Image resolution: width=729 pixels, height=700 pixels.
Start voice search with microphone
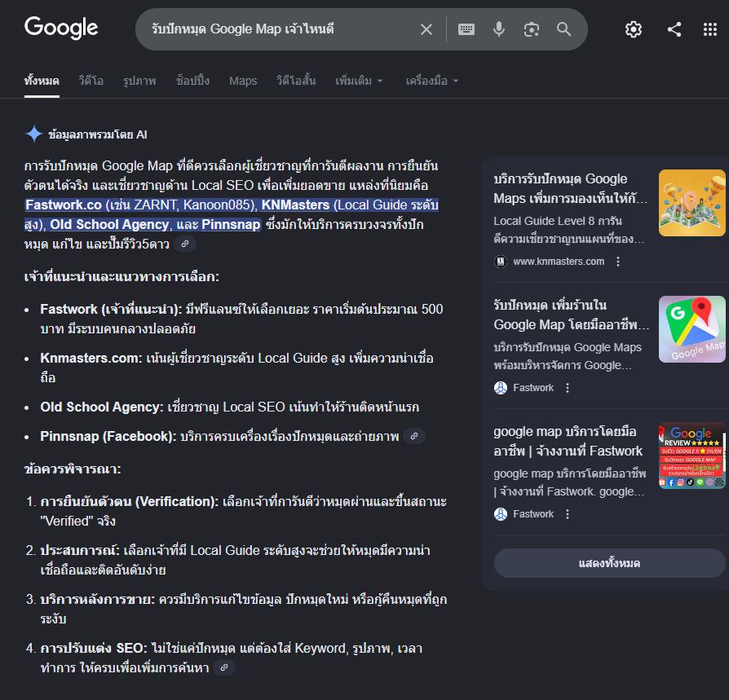coord(499,29)
